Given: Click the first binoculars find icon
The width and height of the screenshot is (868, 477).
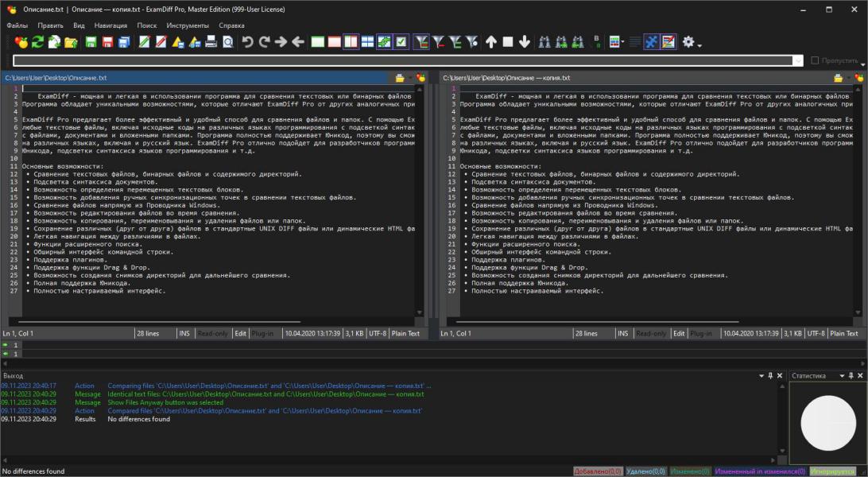Looking at the screenshot, I should click(x=544, y=42).
